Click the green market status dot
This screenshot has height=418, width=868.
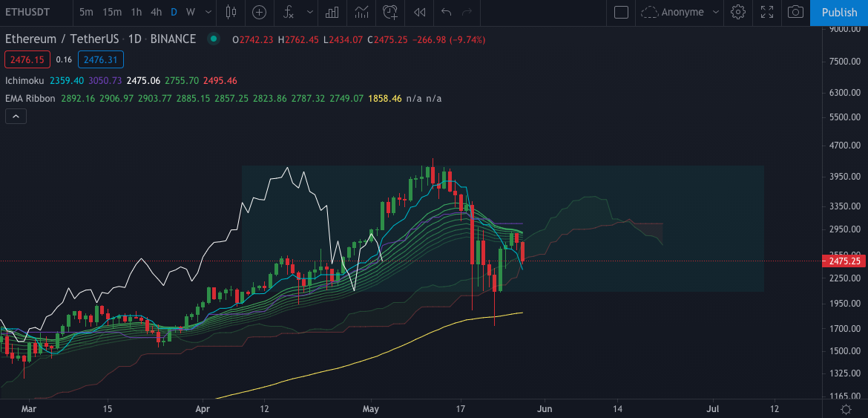pyautogui.click(x=213, y=39)
